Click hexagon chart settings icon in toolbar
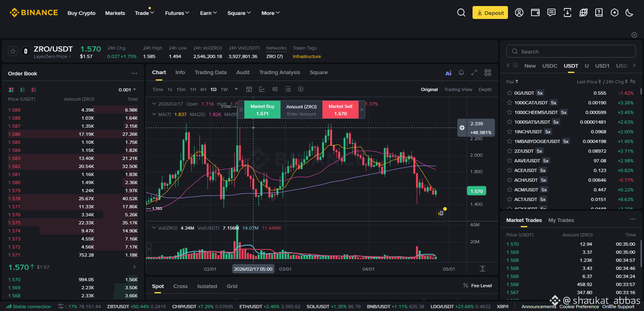Viewport: 644px width, 311px height. [301, 89]
